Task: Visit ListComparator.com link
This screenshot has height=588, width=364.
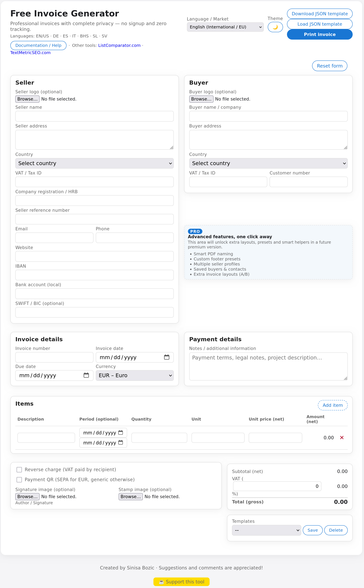Action: point(119,45)
